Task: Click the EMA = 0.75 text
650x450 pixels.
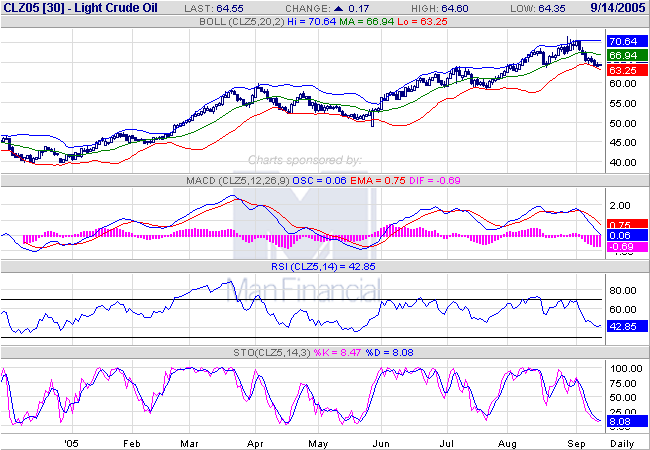Action: point(378,181)
